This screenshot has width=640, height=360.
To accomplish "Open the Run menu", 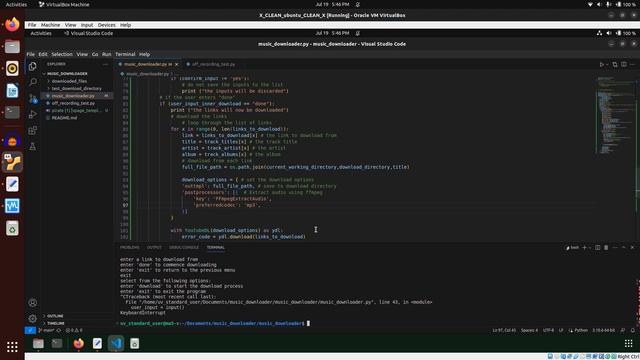I will tap(107, 54).
